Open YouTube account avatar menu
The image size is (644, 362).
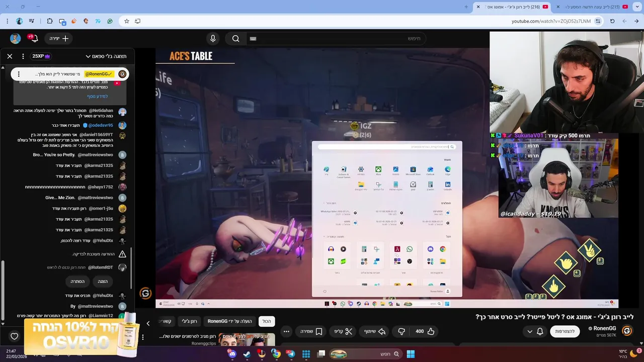[x=16, y=39]
